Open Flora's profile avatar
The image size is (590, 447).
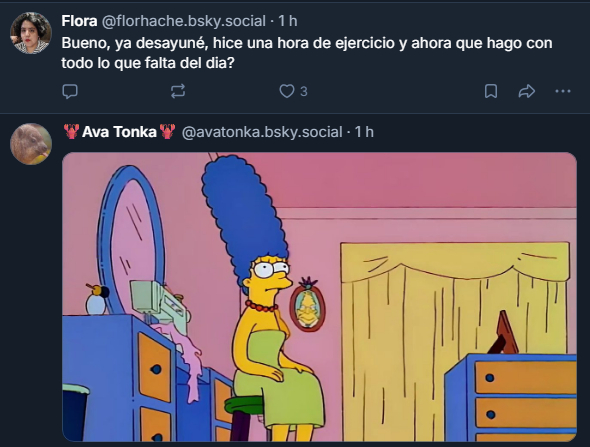click(30, 33)
